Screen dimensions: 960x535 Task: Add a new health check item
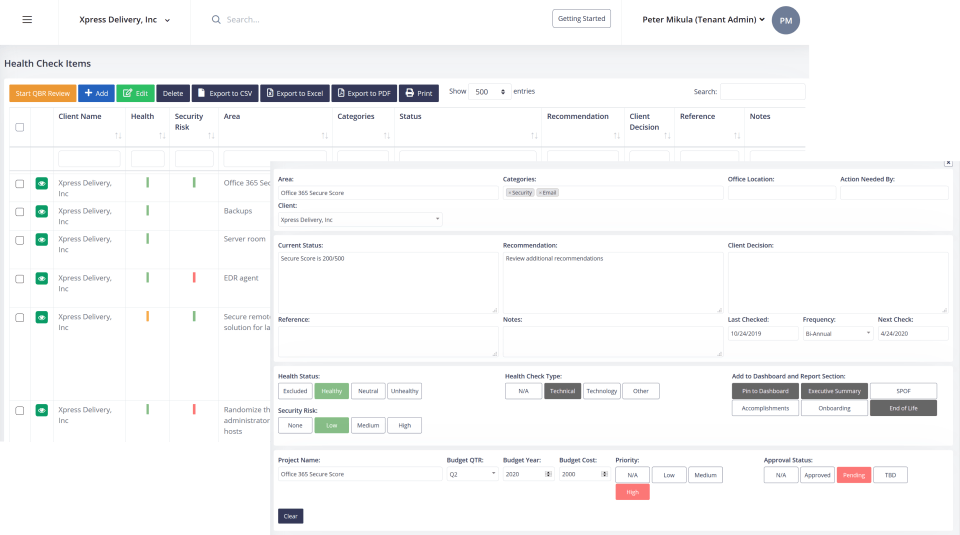96,93
